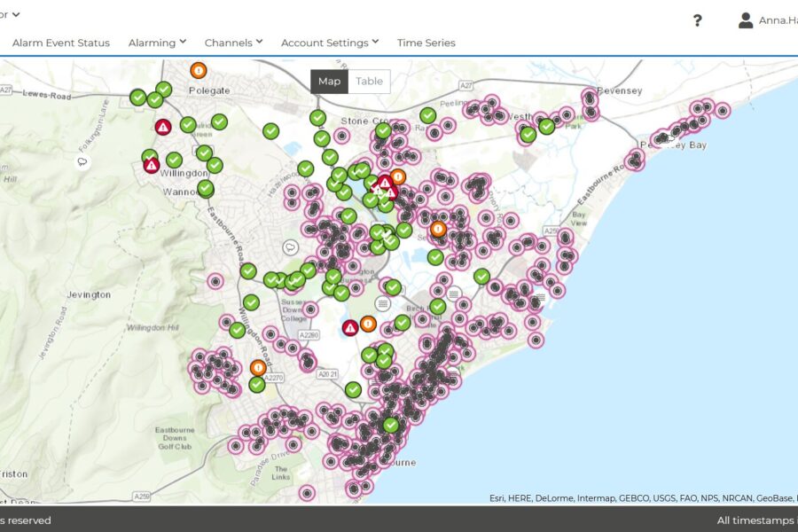Click the help question mark icon
Viewport: 798px width, 532px height.
pyautogui.click(x=698, y=20)
